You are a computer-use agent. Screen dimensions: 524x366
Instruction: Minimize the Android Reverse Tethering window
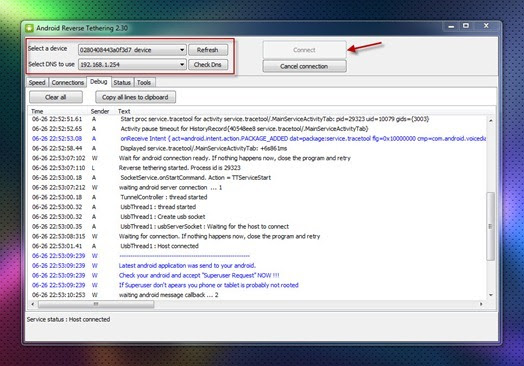click(x=451, y=26)
